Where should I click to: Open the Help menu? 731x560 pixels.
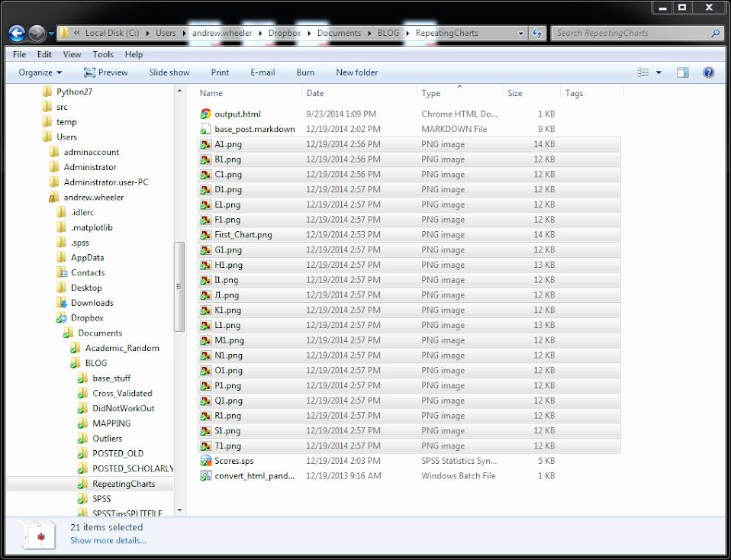[x=134, y=55]
